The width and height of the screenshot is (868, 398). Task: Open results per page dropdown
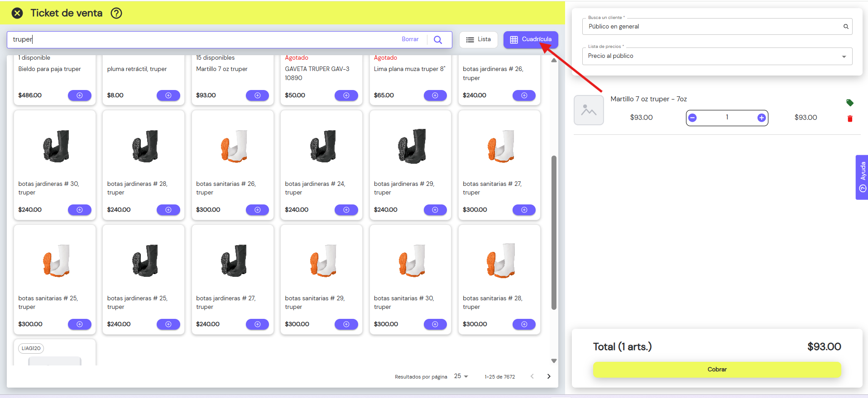coord(461,376)
